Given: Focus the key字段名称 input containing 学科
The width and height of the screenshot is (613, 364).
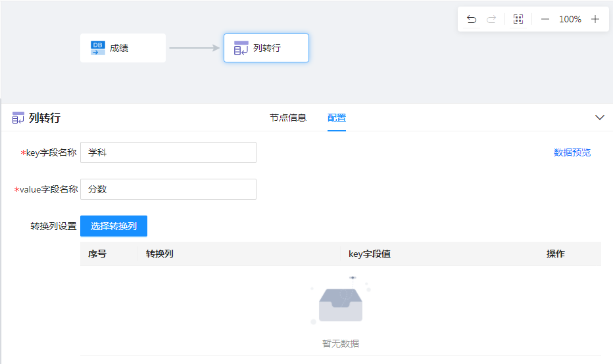Looking at the screenshot, I should click(168, 152).
